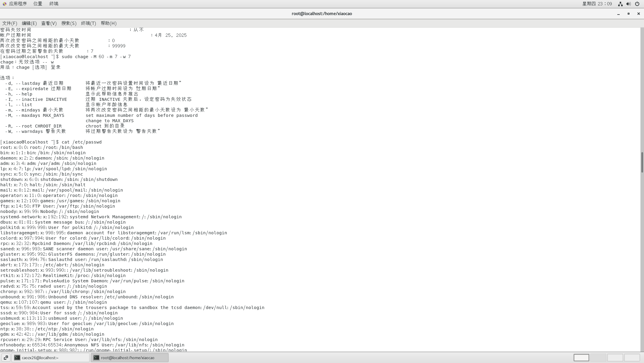Open the 文件(F) menu
The width and height of the screenshot is (644, 363).
click(9, 23)
